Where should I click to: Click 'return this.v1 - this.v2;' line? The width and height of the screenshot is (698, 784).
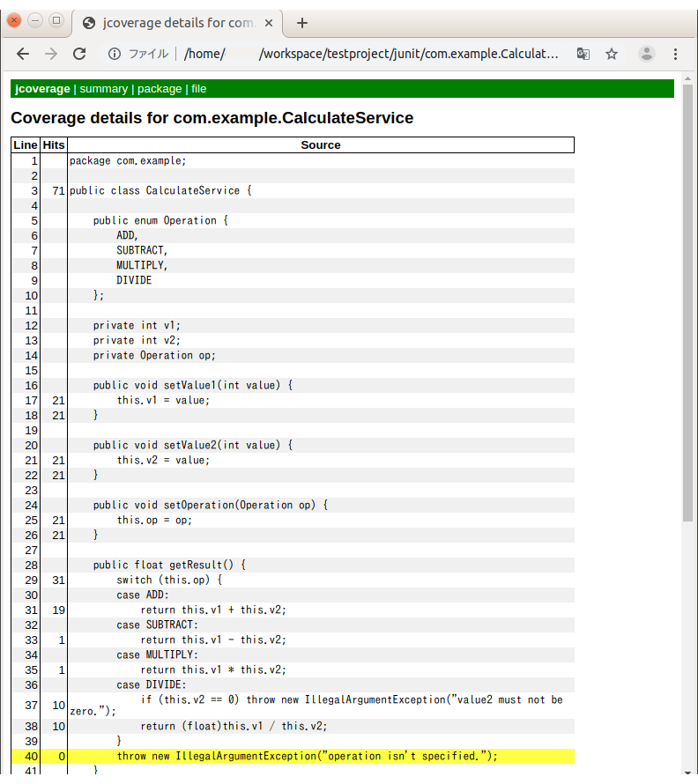coord(213,640)
